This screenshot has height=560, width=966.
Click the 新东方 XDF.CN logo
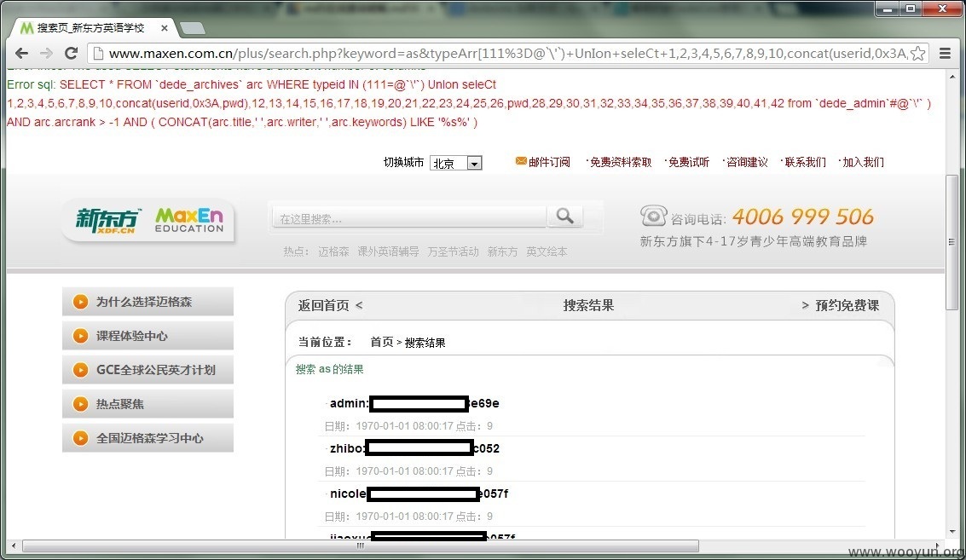pyautogui.click(x=107, y=221)
